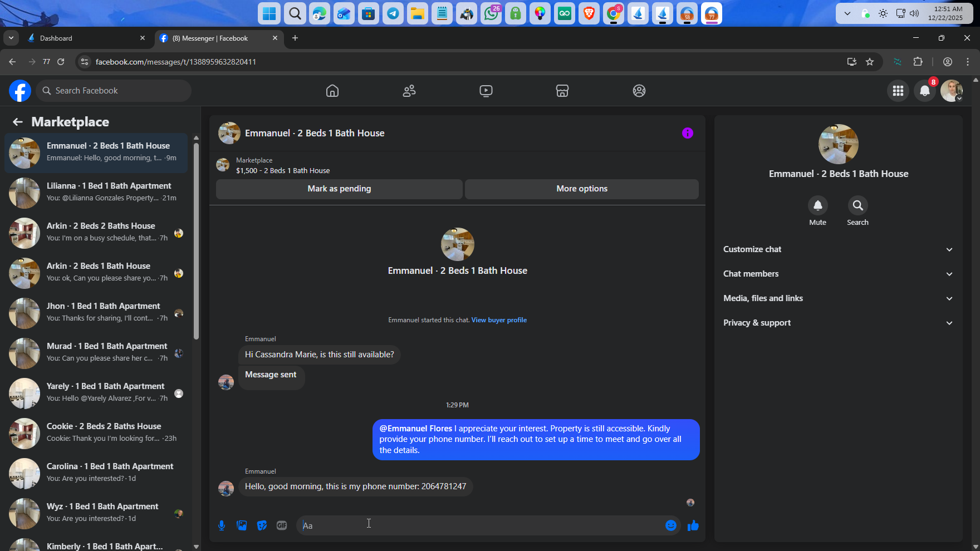Attach a photo using the image icon
The height and width of the screenshot is (551, 980).
click(x=242, y=525)
